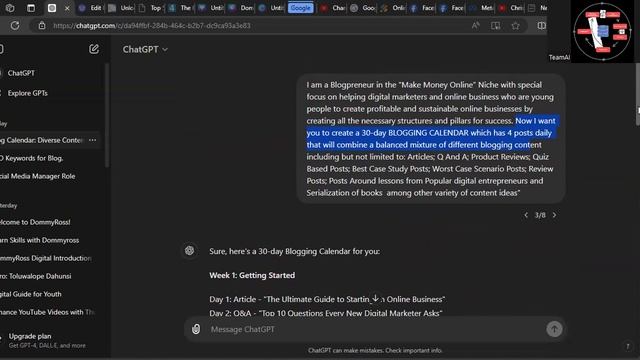Open the split screen icon in toolbar
Image resolution: width=640 pixels, height=360 pixels.
pos(541,25)
